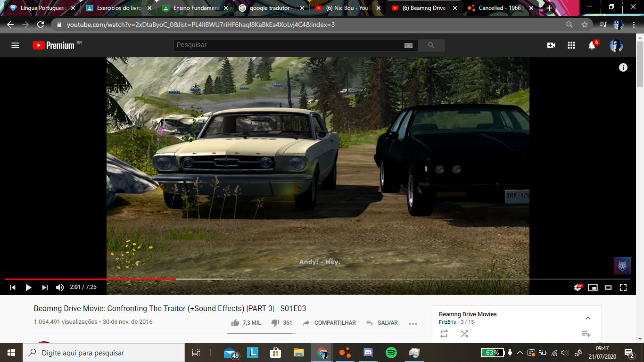Open the taskbar clock showing 09:47
The height and width of the screenshot is (362, 644).
(x=602, y=353)
